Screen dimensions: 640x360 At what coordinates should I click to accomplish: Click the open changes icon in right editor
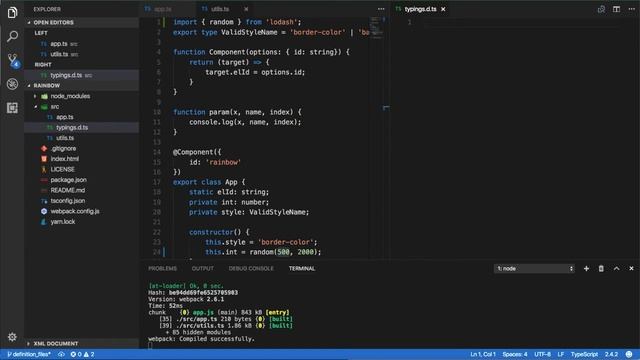point(601,9)
